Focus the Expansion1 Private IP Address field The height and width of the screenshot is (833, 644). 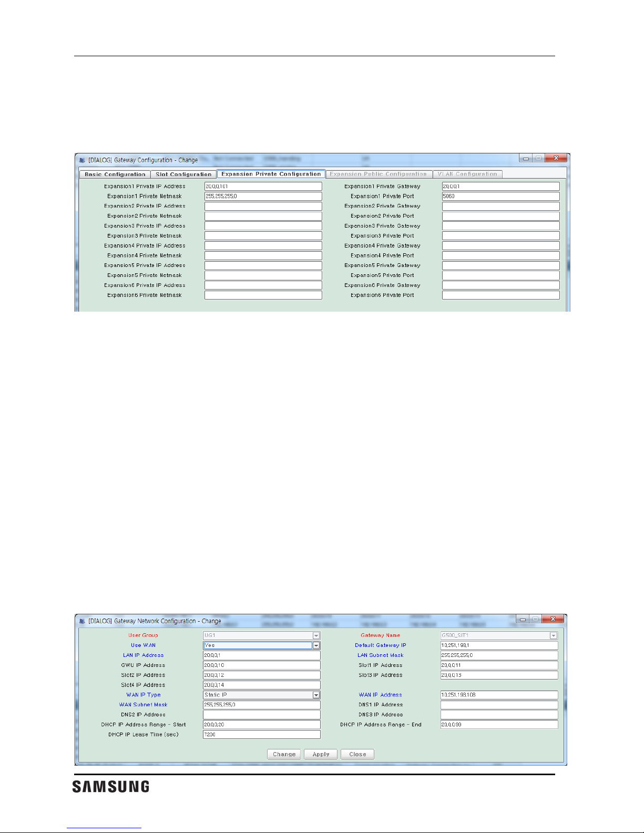point(263,187)
